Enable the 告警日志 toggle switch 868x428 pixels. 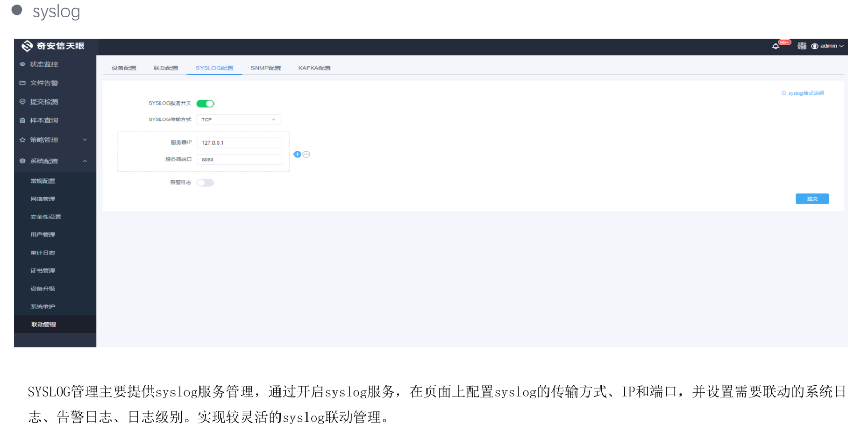click(205, 183)
